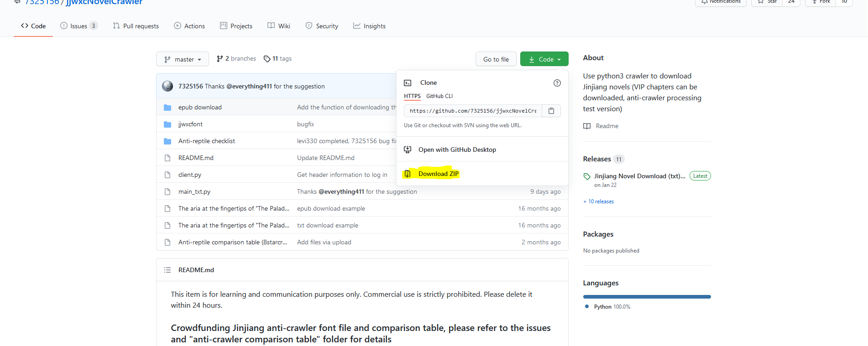Viewport: 868px width, 346px height.
Task: Click the Python language bar
Action: [x=647, y=297]
